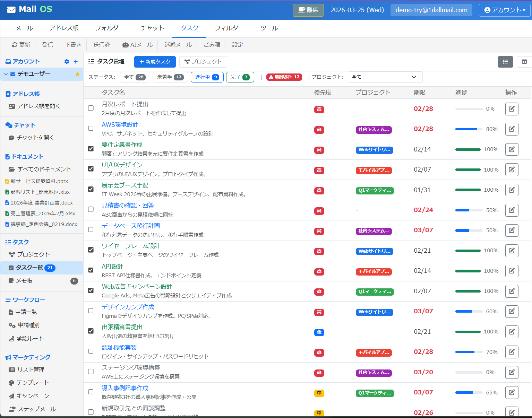
Task: Add a new account with the plus icon
Action: click(75, 61)
